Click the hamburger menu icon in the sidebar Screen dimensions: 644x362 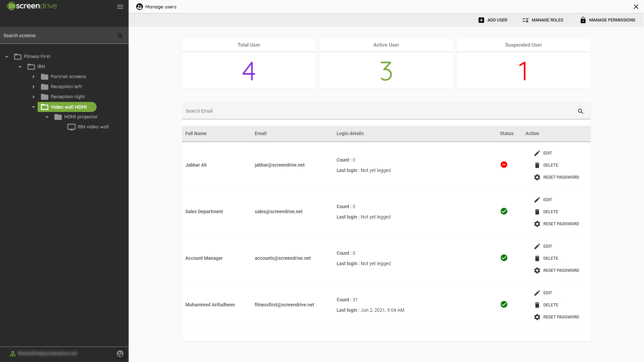pyautogui.click(x=120, y=7)
